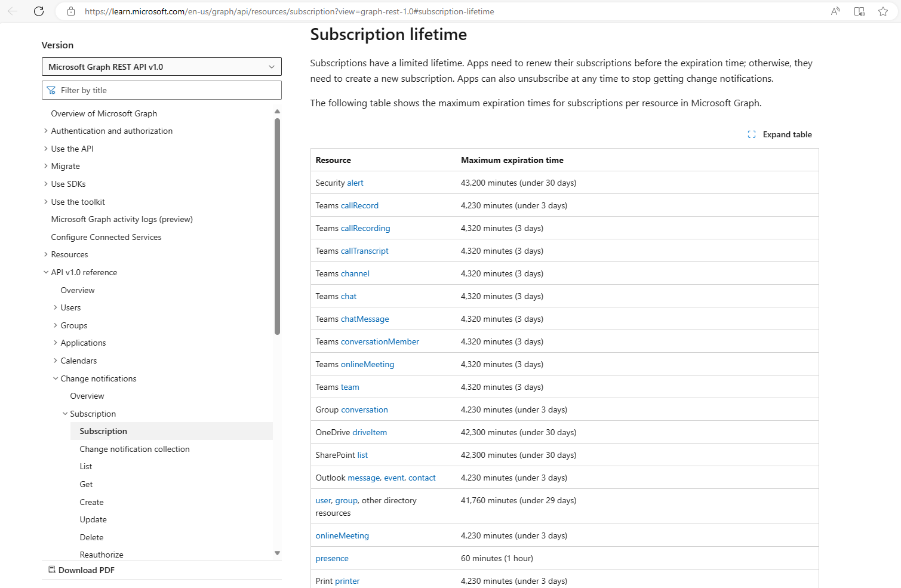Viewport: 901px width, 588px height.
Task: Expand the Resources tree node
Action: pyautogui.click(x=46, y=255)
